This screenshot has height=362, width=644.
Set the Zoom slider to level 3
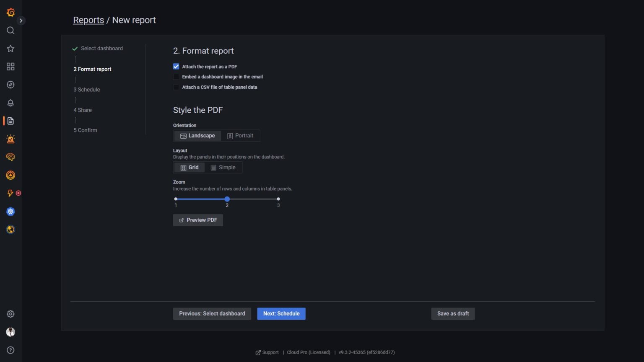click(x=278, y=199)
